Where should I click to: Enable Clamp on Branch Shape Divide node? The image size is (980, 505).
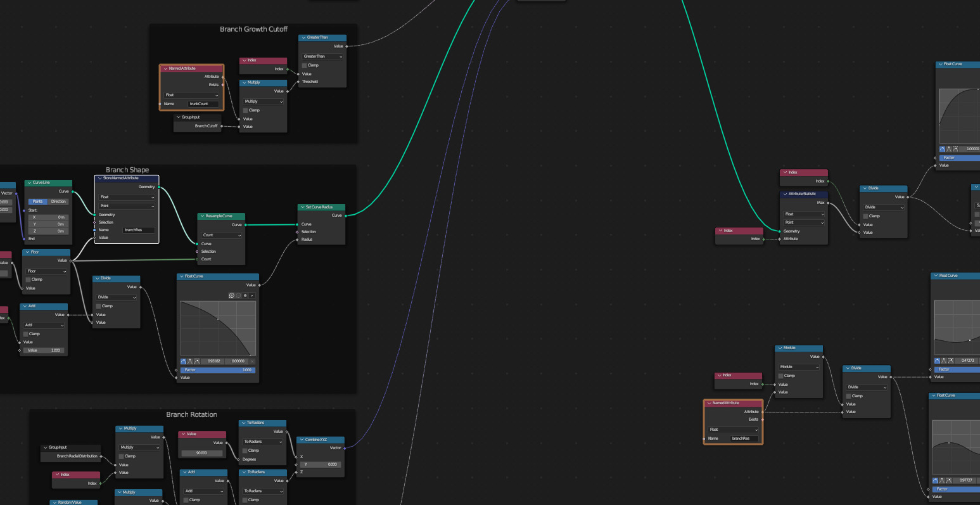[99, 306]
